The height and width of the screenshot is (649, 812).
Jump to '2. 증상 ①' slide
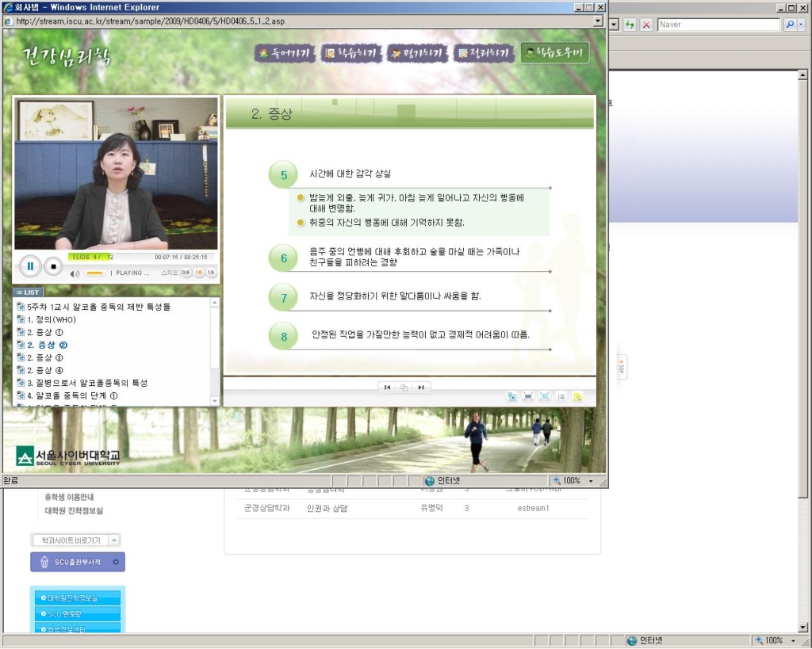pyautogui.click(x=45, y=332)
